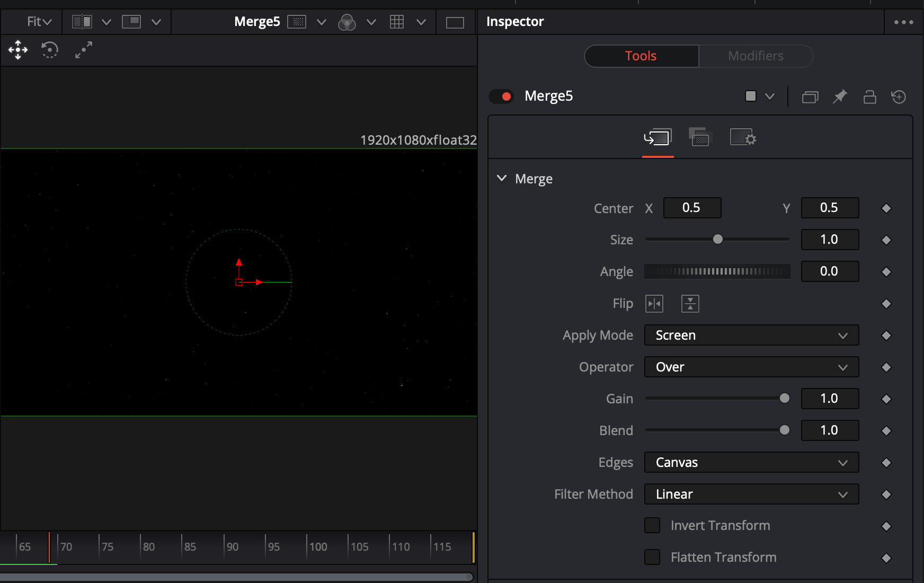
Task: Open the sub-view options dropdown arrow
Action: [156, 22]
